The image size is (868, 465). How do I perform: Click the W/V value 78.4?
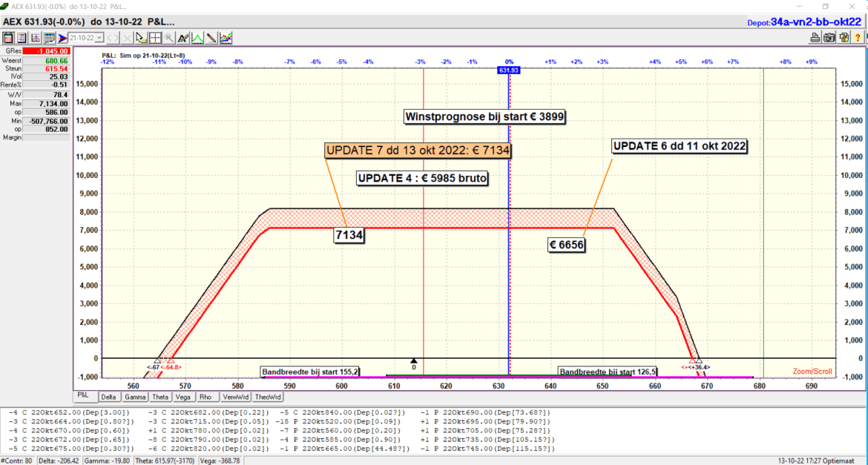47,95
